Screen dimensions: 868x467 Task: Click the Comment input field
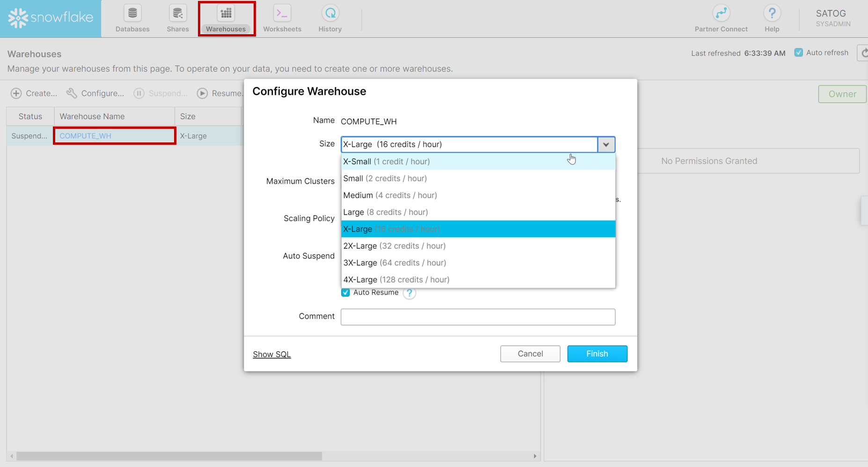478,317
